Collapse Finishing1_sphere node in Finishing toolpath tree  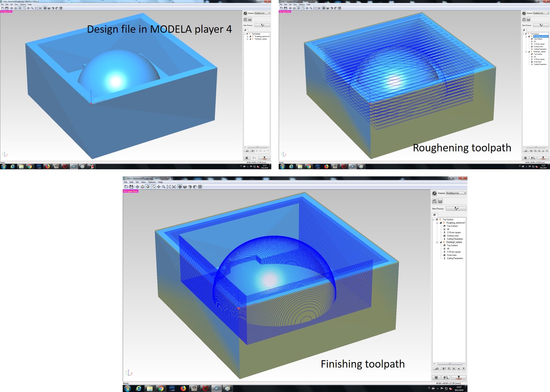437,242
